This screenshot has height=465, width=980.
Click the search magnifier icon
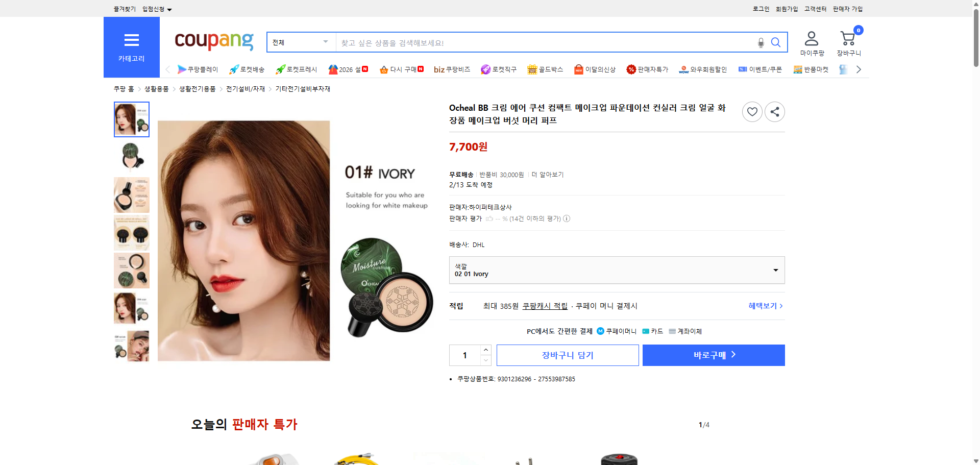pyautogui.click(x=776, y=42)
